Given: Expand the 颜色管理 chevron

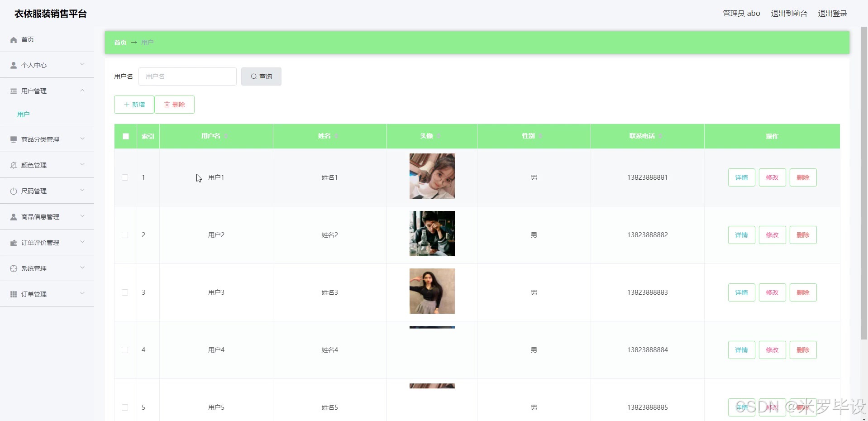Looking at the screenshot, I should [82, 165].
